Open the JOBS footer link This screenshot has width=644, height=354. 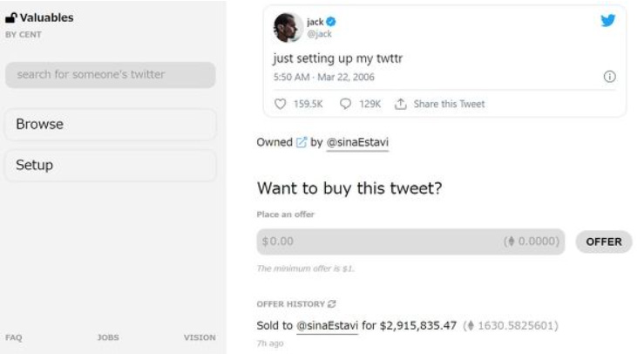coord(108,337)
